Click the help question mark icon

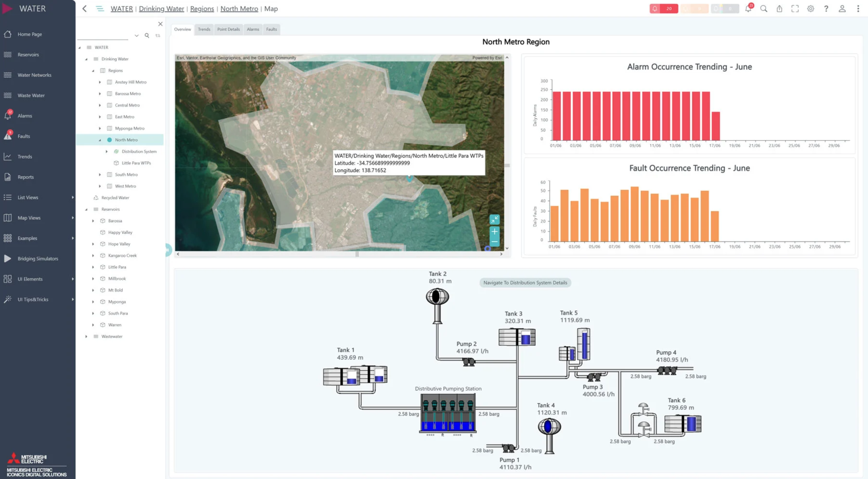pos(826,9)
